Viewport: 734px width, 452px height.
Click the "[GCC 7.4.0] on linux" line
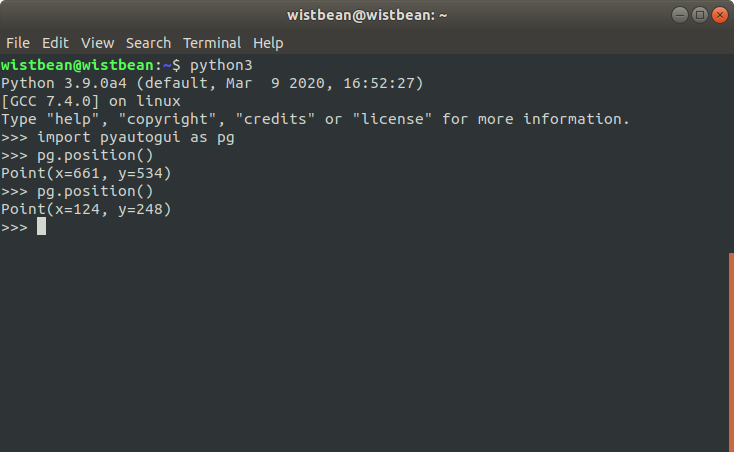pos(92,101)
